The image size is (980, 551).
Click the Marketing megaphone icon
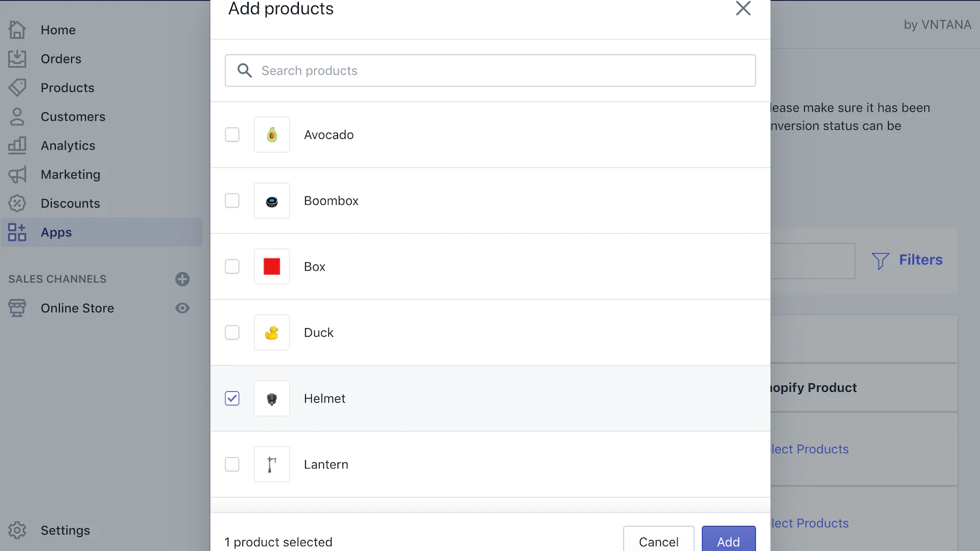pyautogui.click(x=17, y=174)
